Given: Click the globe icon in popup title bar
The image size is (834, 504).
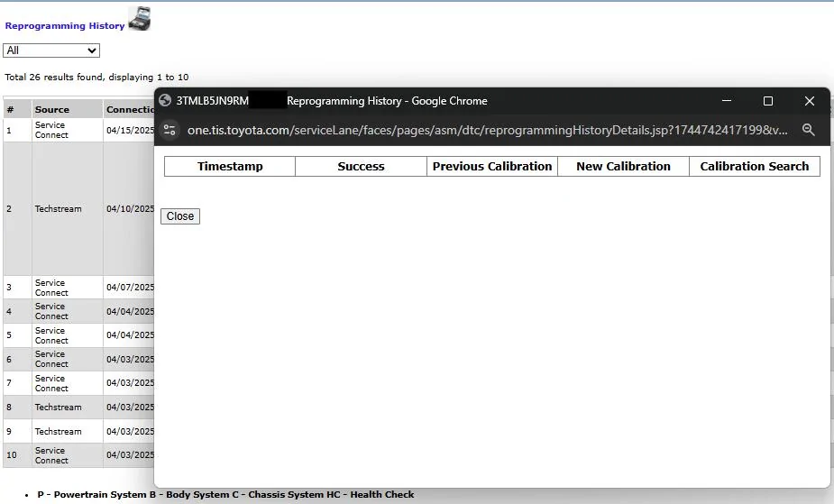Looking at the screenshot, I should (165, 101).
